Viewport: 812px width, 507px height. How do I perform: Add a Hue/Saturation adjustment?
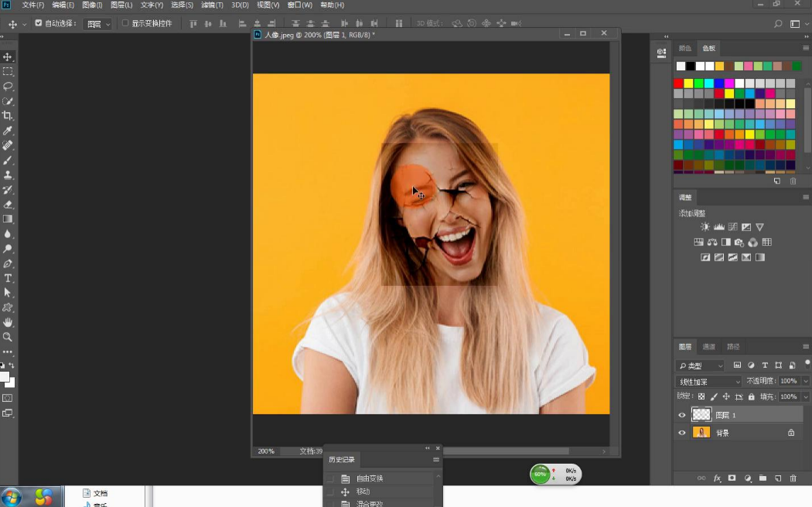click(x=698, y=242)
